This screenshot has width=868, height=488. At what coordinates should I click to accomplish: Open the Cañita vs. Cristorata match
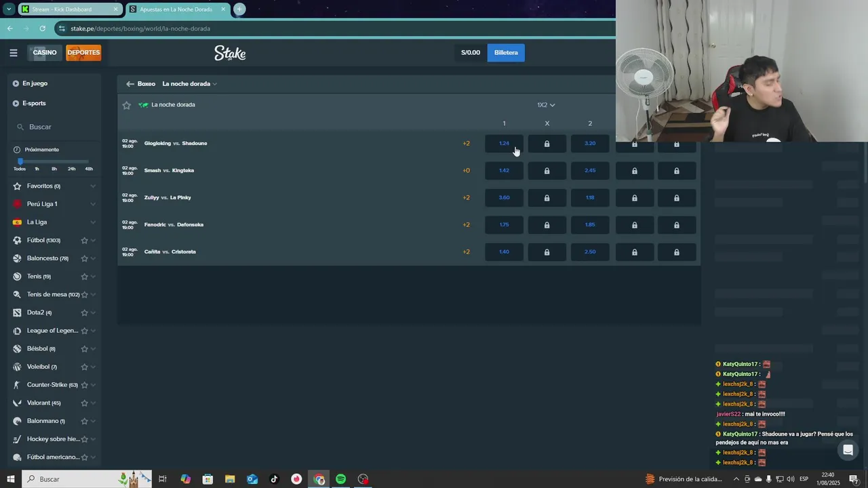170,252
